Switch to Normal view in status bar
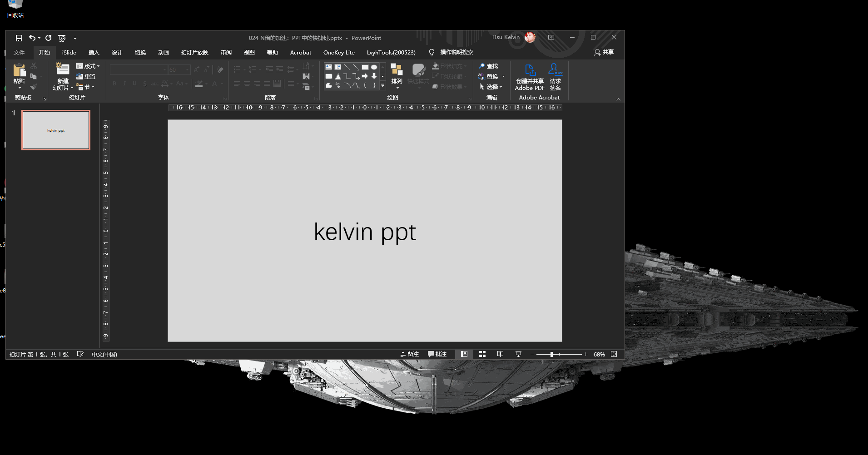 (x=464, y=354)
